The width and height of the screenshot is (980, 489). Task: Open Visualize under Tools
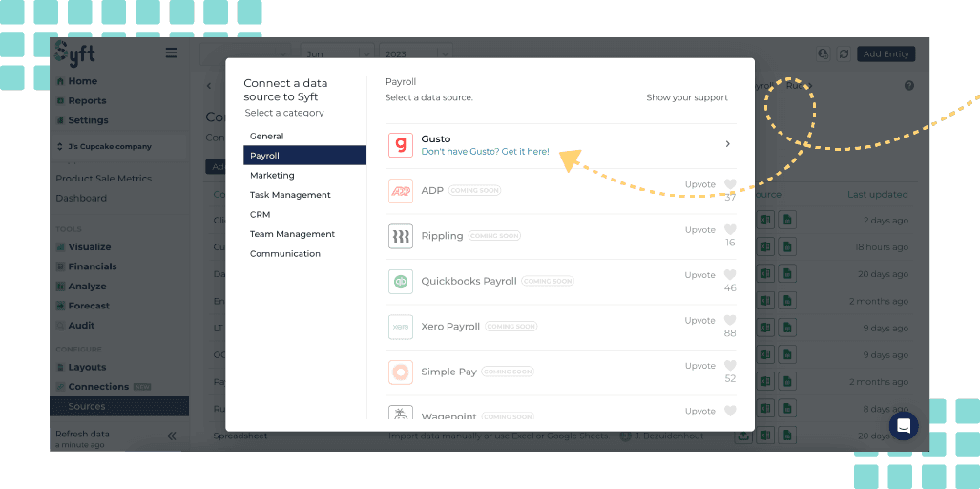point(90,247)
